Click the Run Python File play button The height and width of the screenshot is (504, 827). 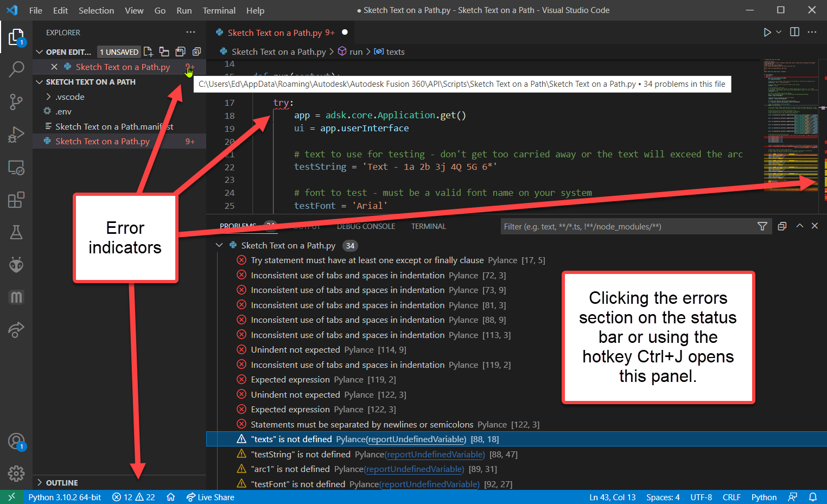click(767, 33)
